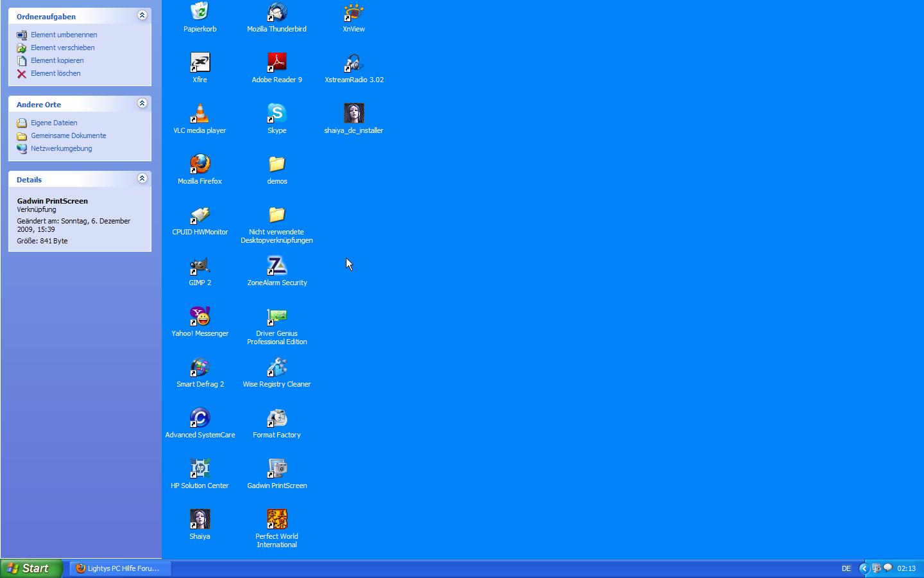Open the Gemeinsame Dokumente link
The height and width of the screenshot is (578, 924).
(69, 136)
